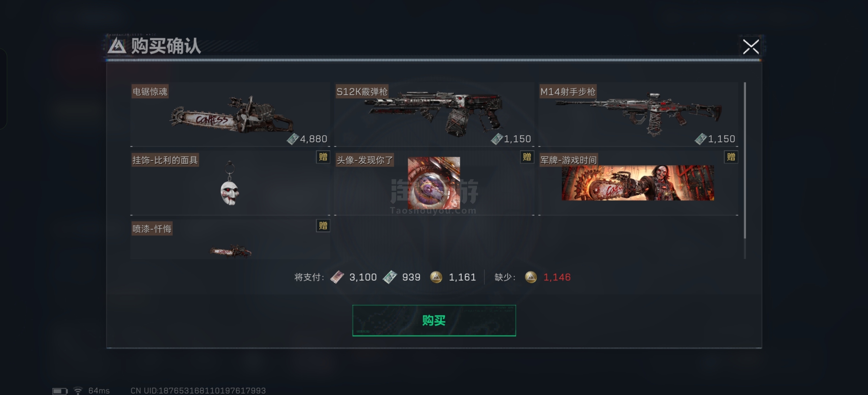Close the 购买确认 dialog
This screenshot has width=868, height=395.
751,47
